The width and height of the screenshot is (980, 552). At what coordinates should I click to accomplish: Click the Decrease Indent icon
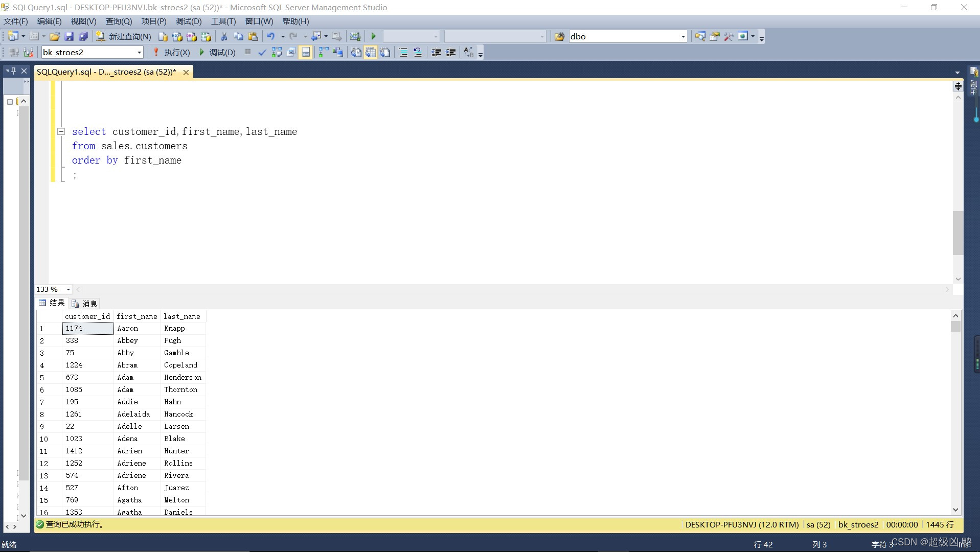tap(436, 52)
